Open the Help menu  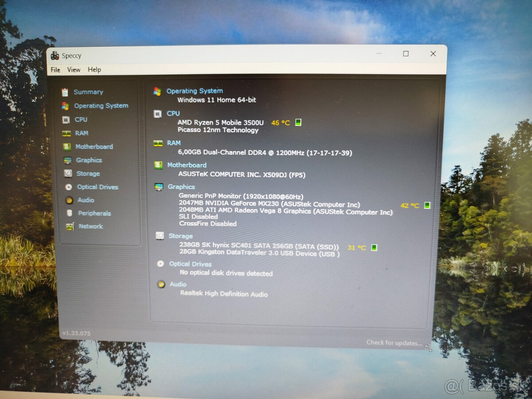[x=94, y=70]
